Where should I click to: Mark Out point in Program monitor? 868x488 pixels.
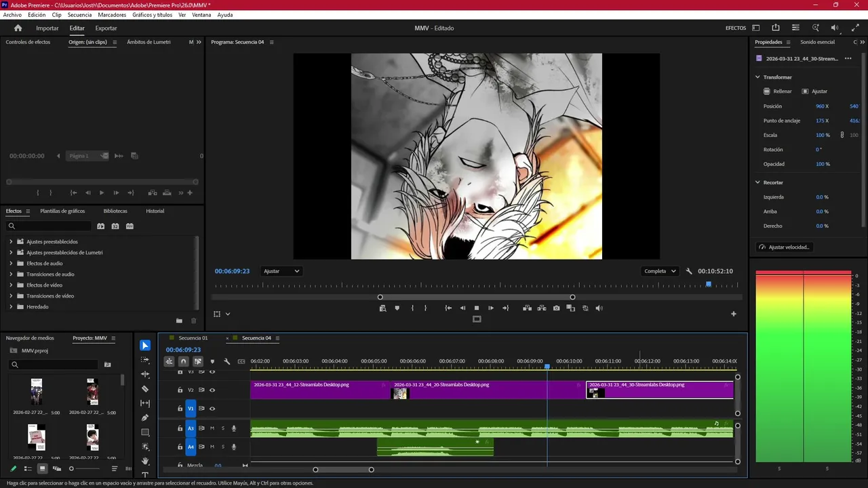pyautogui.click(x=425, y=308)
